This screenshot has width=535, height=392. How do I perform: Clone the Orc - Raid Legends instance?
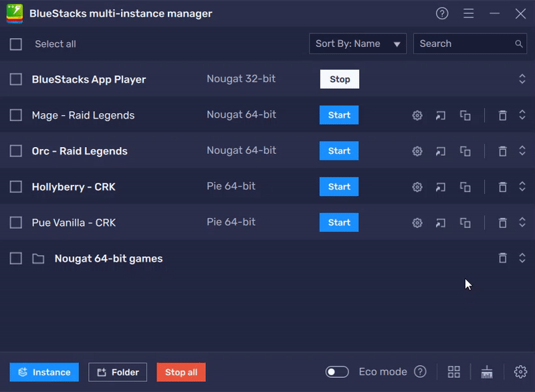pos(465,151)
